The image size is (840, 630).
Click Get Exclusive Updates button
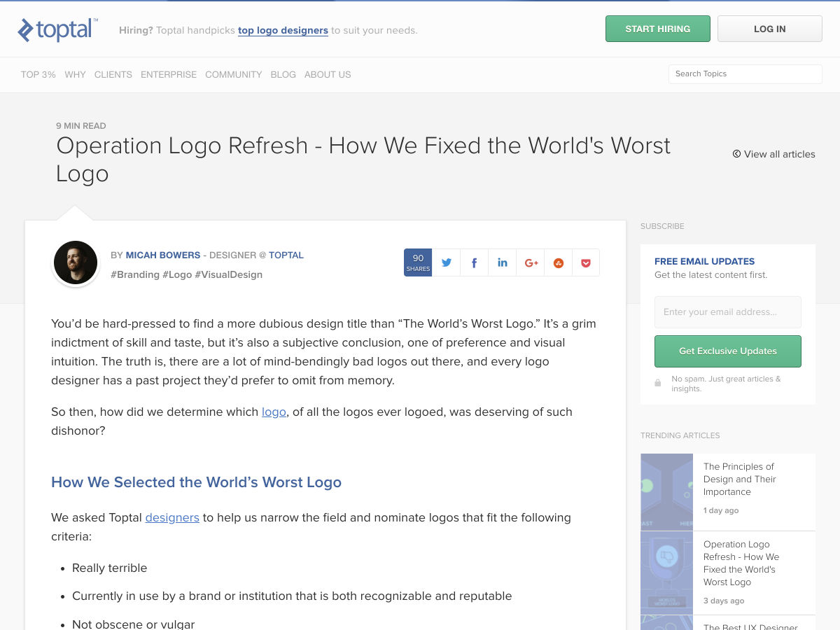[x=728, y=351]
